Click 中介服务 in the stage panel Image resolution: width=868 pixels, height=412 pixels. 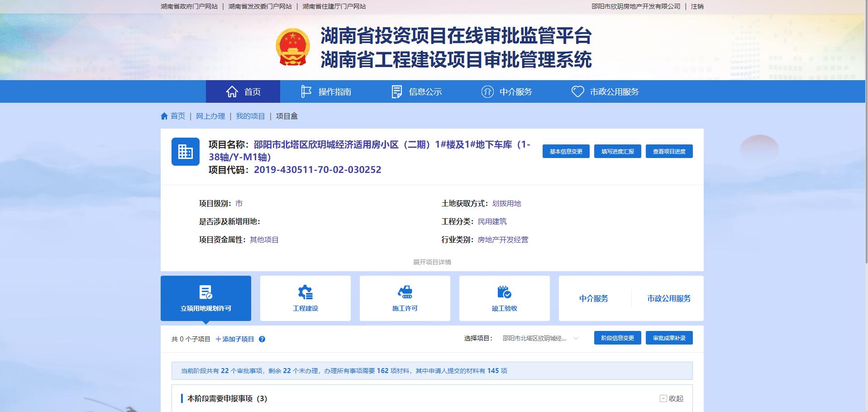coord(594,298)
